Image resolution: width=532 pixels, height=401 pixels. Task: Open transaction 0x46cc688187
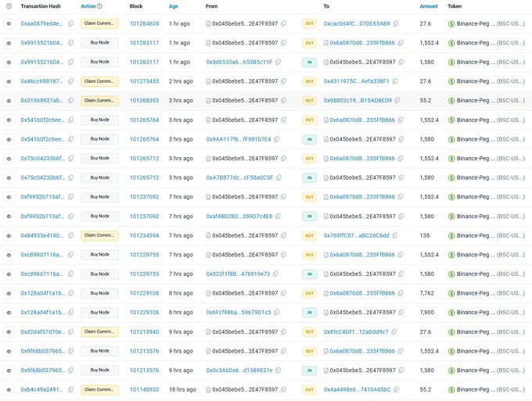[41, 81]
